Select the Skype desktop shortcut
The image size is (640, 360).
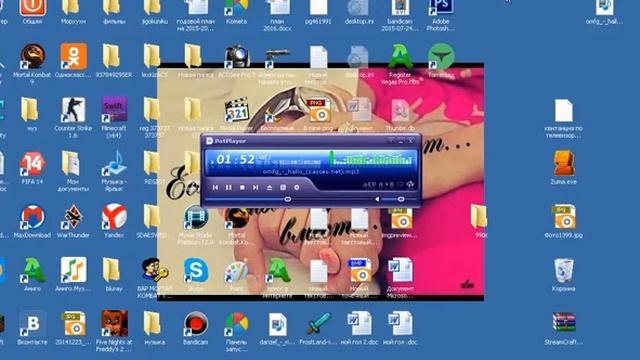tap(196, 275)
